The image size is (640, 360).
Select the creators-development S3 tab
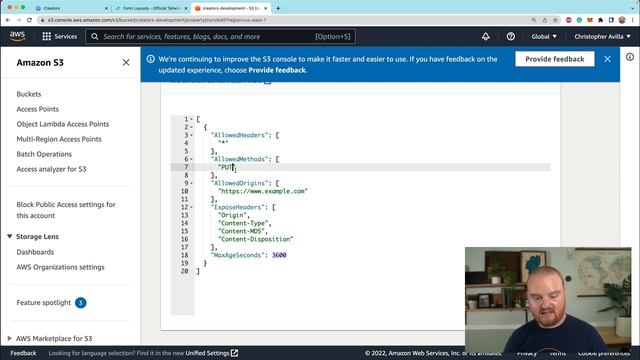pos(231,8)
